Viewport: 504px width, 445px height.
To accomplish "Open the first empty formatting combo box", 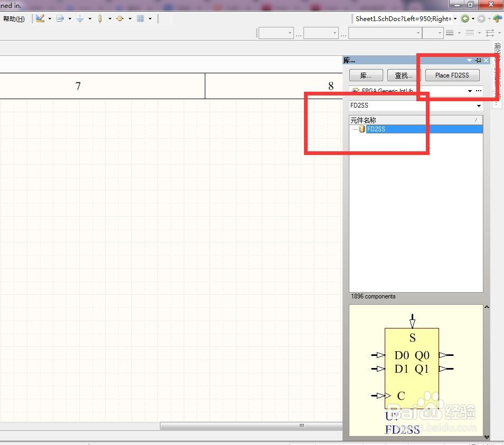I will 276,33.
